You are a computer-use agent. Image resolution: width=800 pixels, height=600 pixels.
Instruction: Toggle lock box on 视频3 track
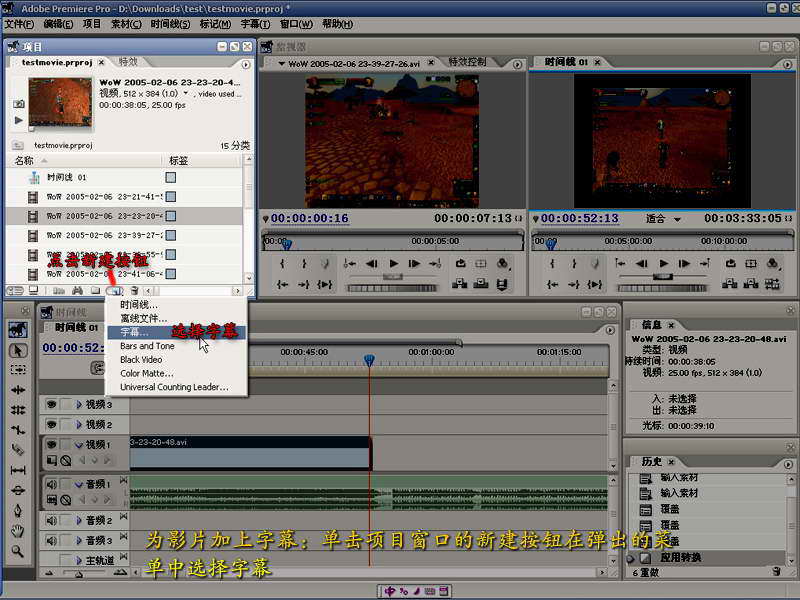(66, 405)
